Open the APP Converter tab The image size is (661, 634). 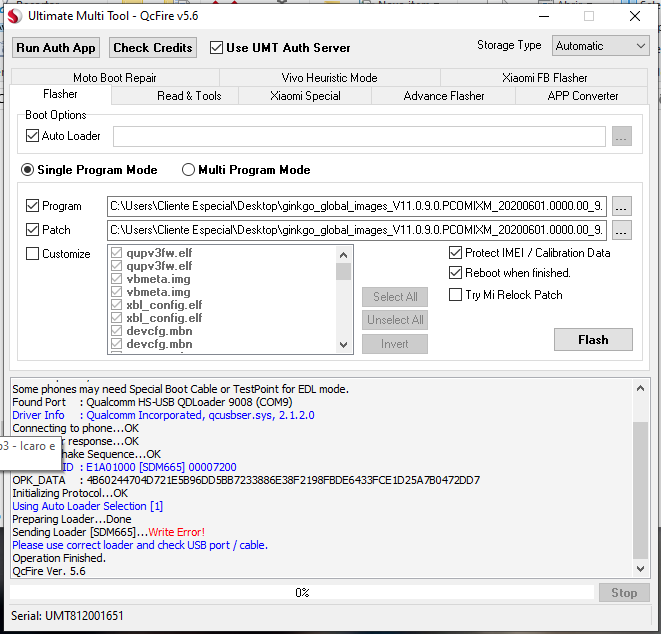583,96
